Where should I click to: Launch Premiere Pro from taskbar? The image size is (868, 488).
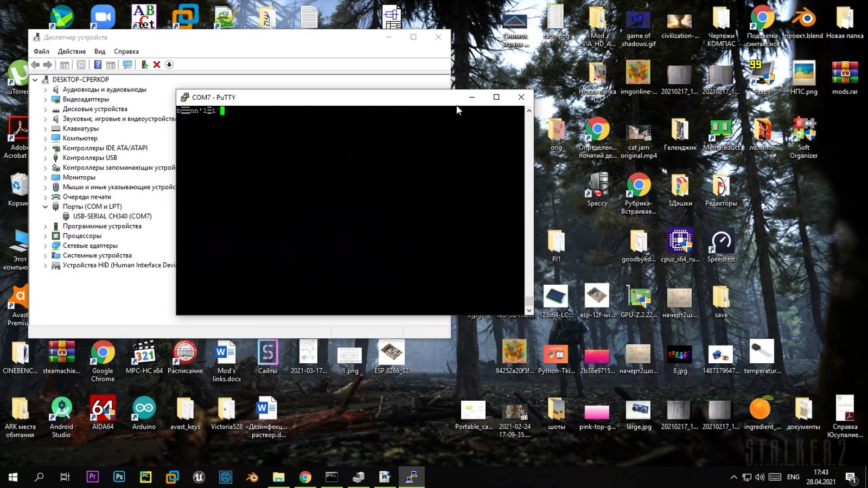click(92, 477)
